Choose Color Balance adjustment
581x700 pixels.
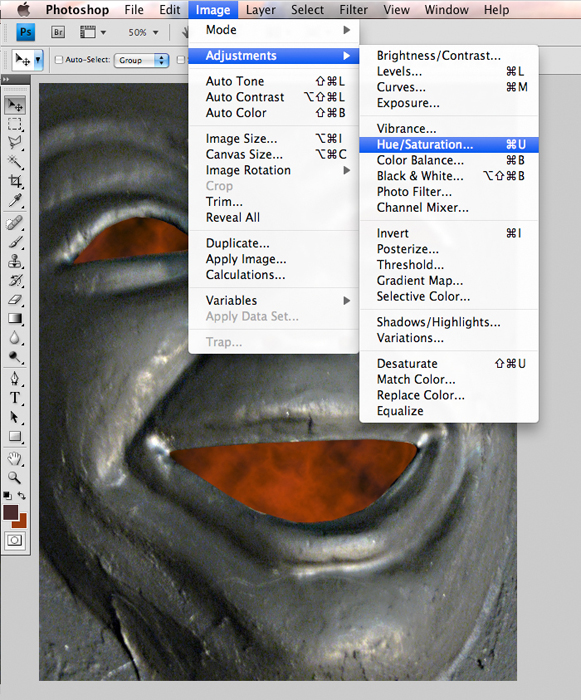(x=449, y=160)
